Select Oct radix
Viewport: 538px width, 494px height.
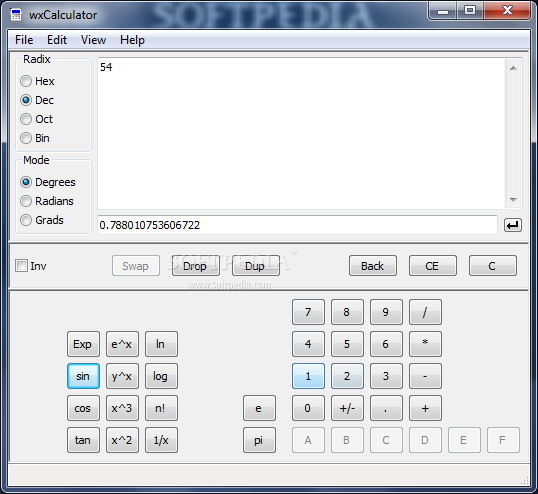point(36,119)
